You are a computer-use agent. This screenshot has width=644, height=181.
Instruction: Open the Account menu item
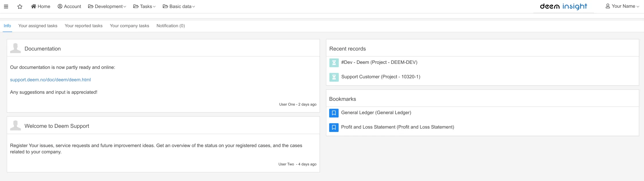69,7
